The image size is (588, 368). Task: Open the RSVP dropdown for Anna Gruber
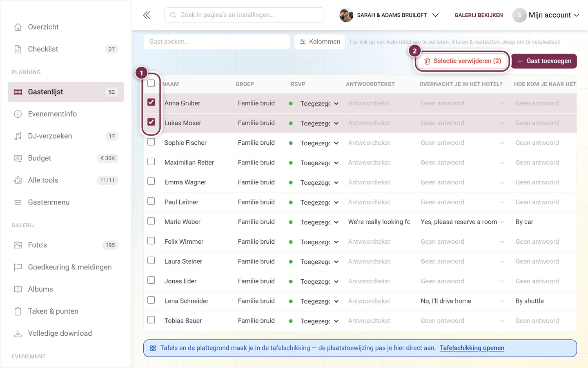(x=319, y=103)
